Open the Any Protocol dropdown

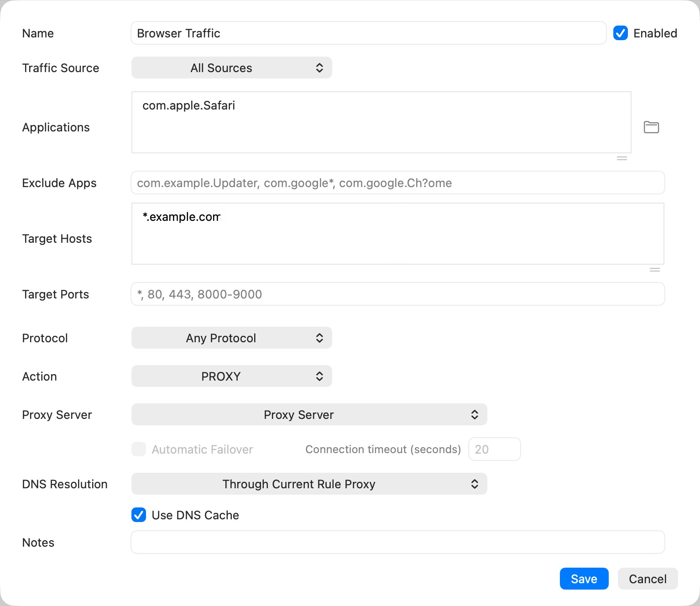click(231, 338)
